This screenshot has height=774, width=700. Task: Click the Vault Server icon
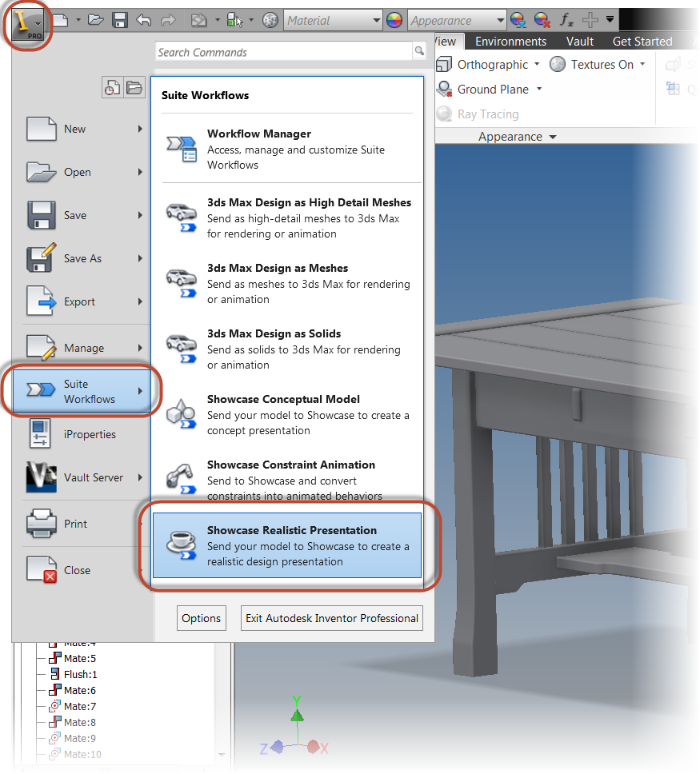tap(42, 477)
